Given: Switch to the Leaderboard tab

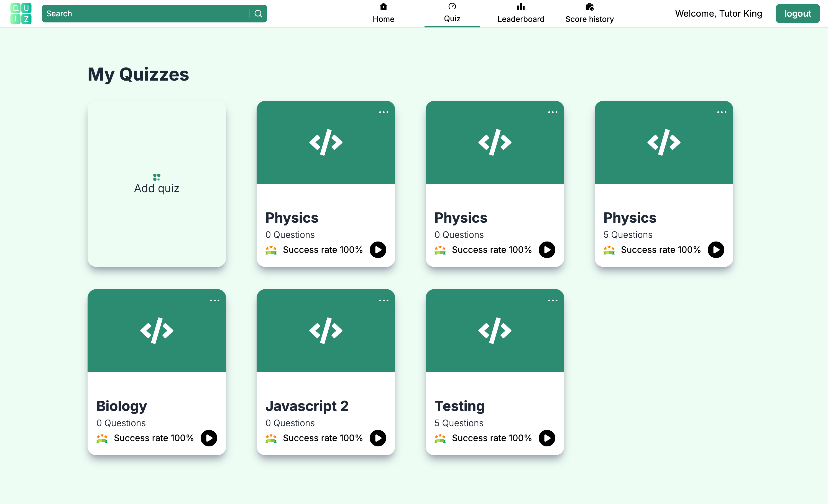Looking at the screenshot, I should pyautogui.click(x=520, y=14).
